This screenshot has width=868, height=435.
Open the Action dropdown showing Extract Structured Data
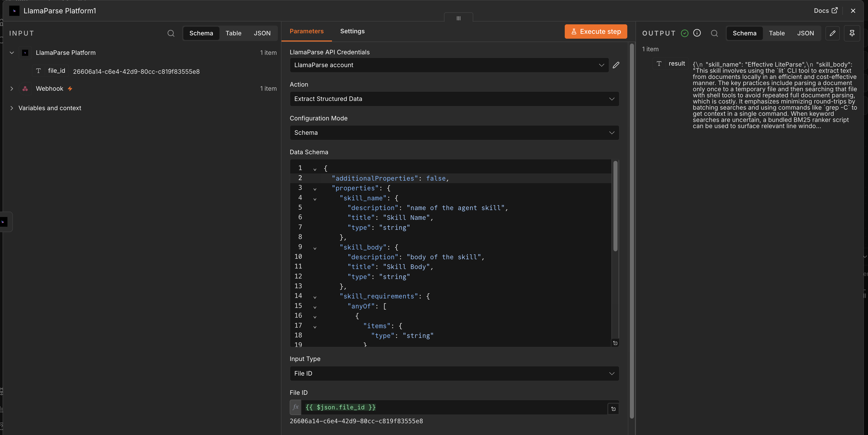(x=454, y=99)
